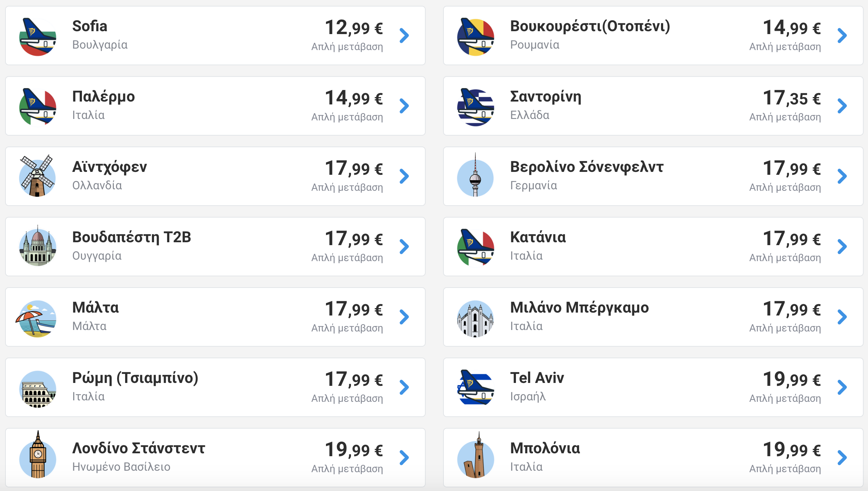Click 'Απλή μετάβαση' under Tel Aviv price
The height and width of the screenshot is (491, 868).
click(x=785, y=398)
